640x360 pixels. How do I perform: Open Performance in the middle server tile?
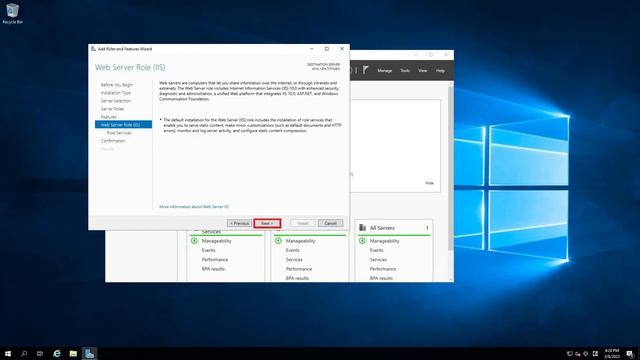point(299,269)
